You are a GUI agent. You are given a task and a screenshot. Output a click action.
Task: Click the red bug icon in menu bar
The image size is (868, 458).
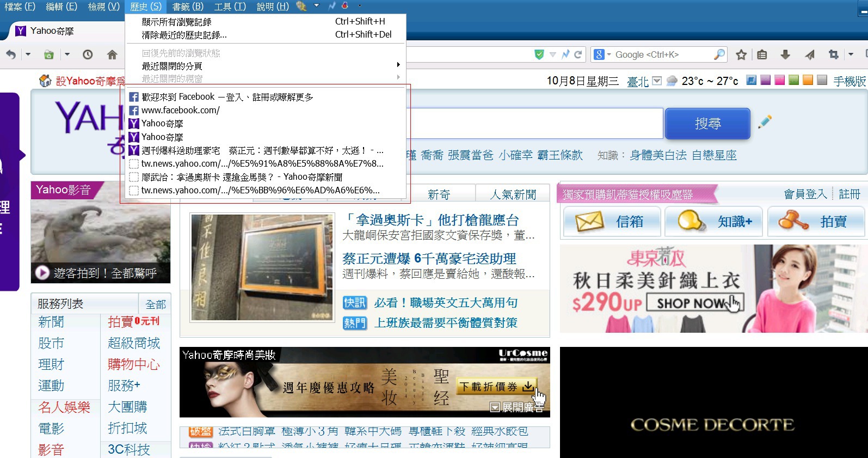tap(345, 6)
